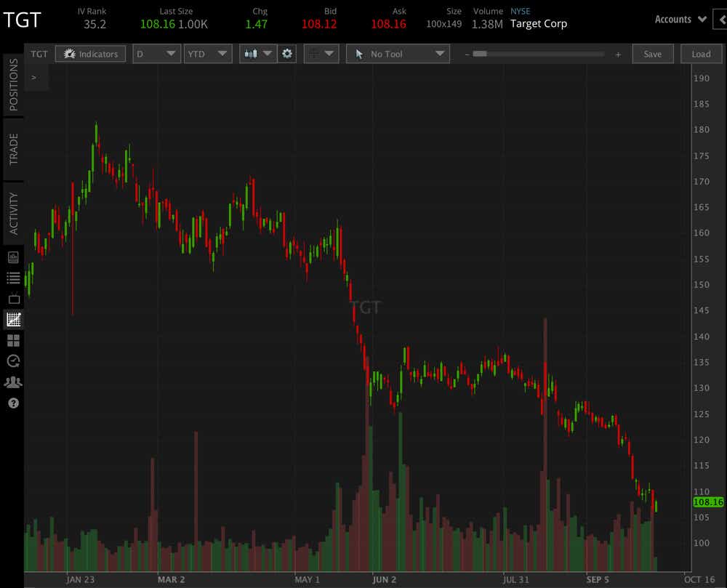Click the TGT symbol field in chart toolbar
Viewport: 727px width, 588px height.
point(39,54)
